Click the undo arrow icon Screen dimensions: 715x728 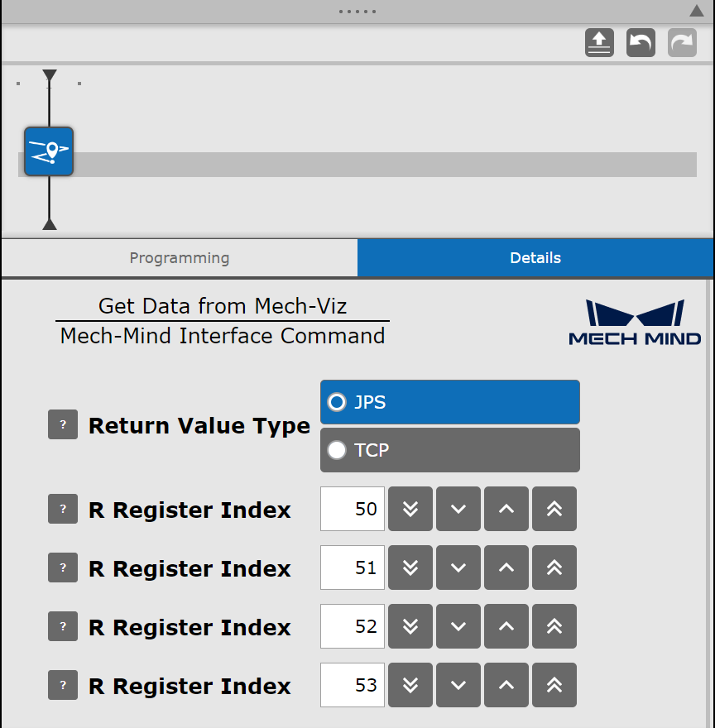click(641, 43)
